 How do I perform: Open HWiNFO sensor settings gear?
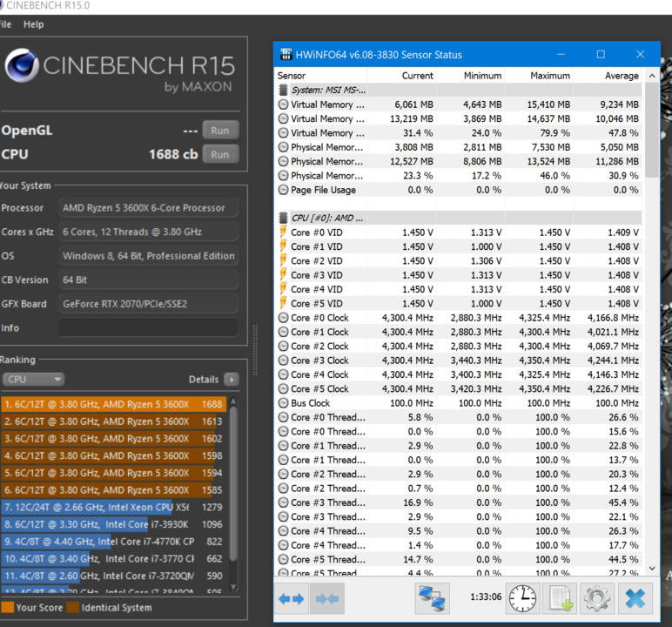(597, 598)
